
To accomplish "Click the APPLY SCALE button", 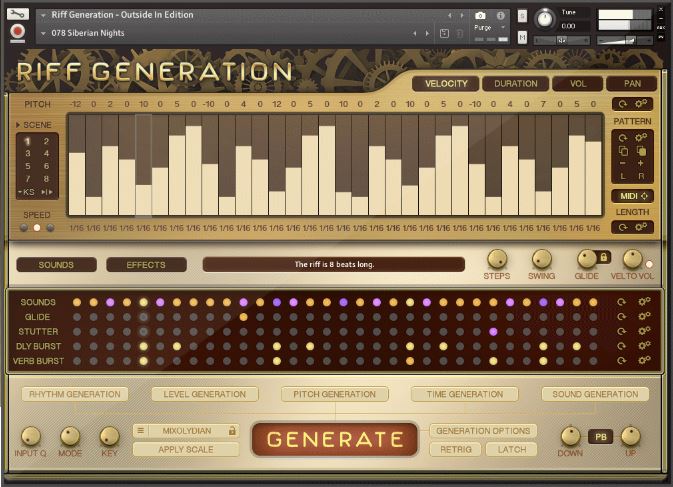I will coord(186,449).
